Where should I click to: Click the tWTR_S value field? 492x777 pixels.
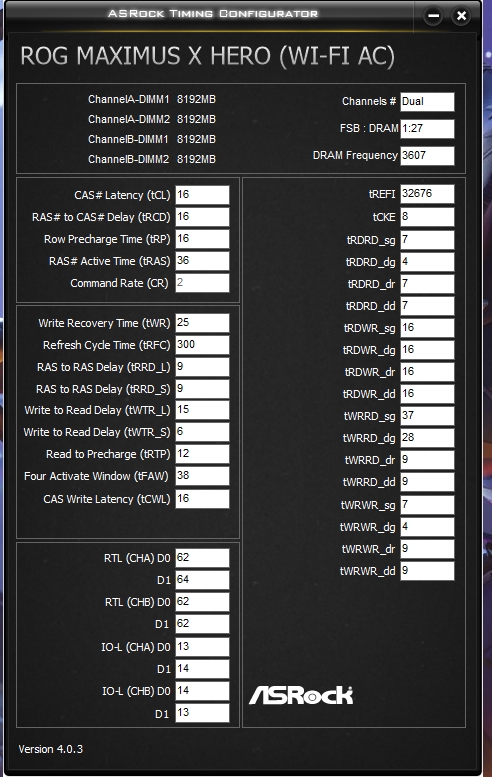point(202,432)
